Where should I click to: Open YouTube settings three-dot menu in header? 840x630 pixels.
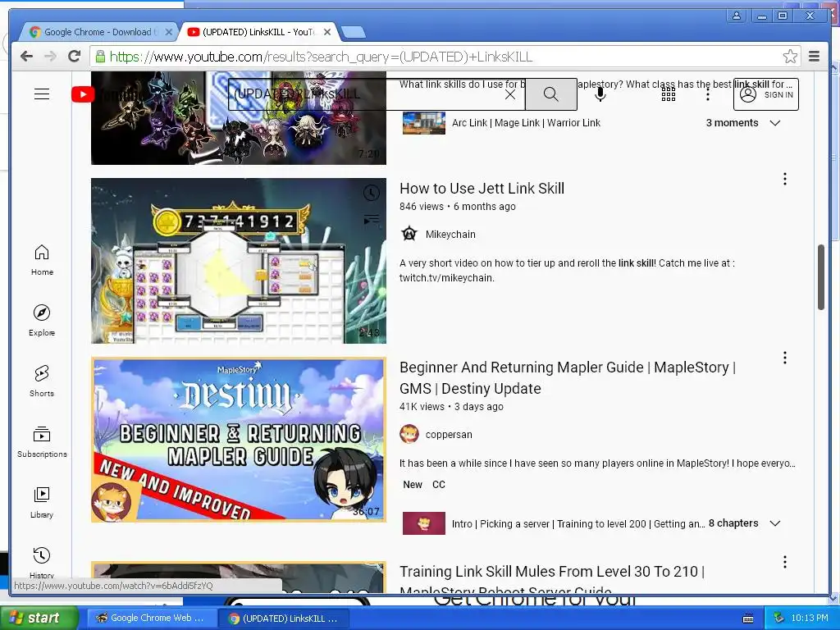tap(708, 95)
